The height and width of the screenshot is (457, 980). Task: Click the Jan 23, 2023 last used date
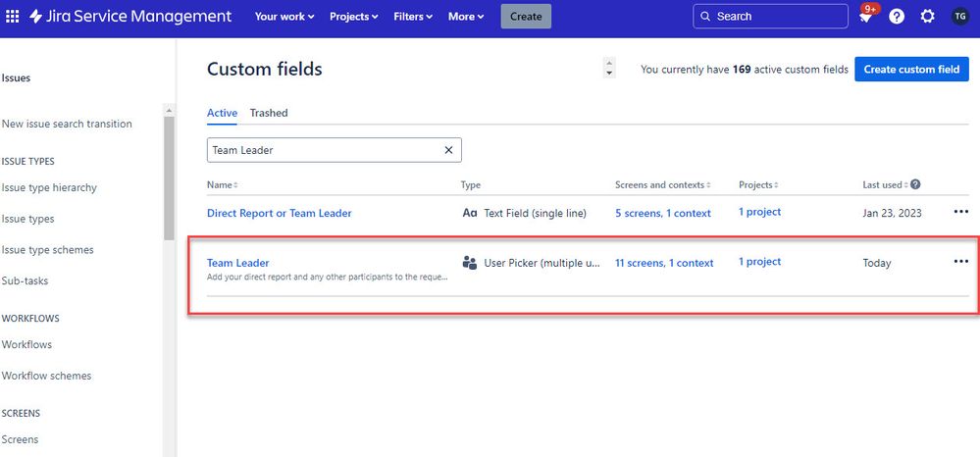click(892, 213)
